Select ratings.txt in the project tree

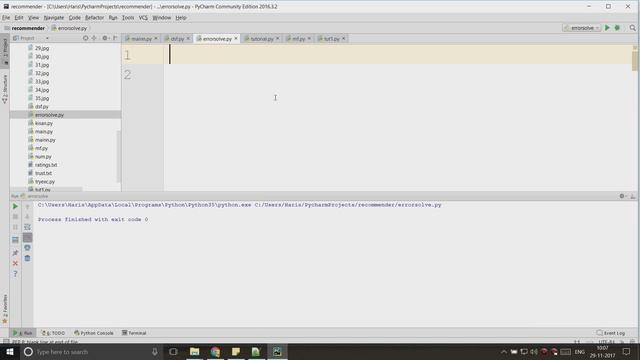click(x=46, y=165)
